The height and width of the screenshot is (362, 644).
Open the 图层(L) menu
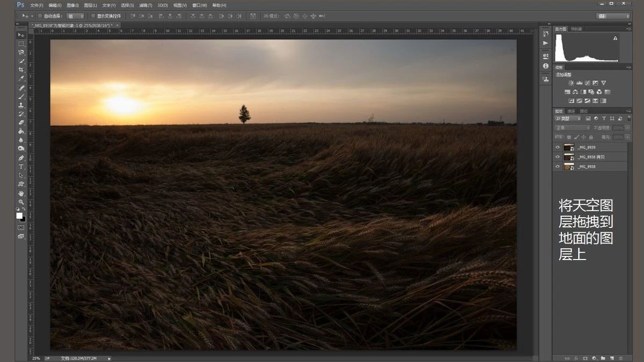90,5
